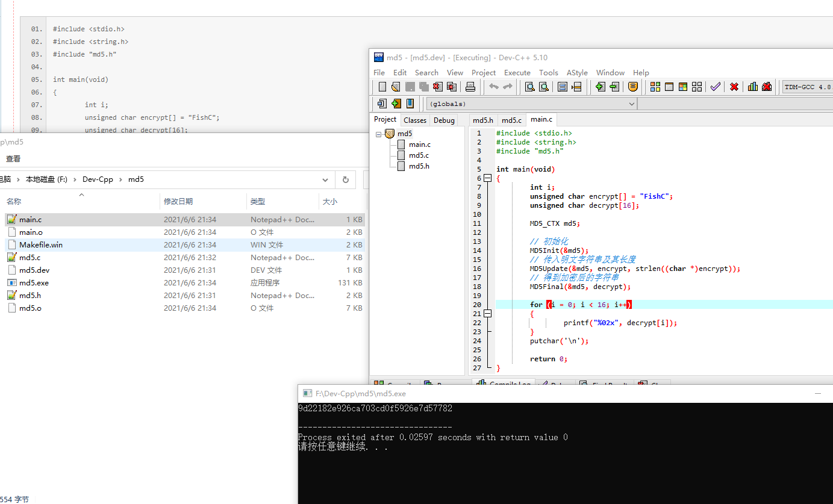Click the Find magnifier icon in Dev-C++ toolbar
This screenshot has width=833, height=504.
(x=529, y=87)
